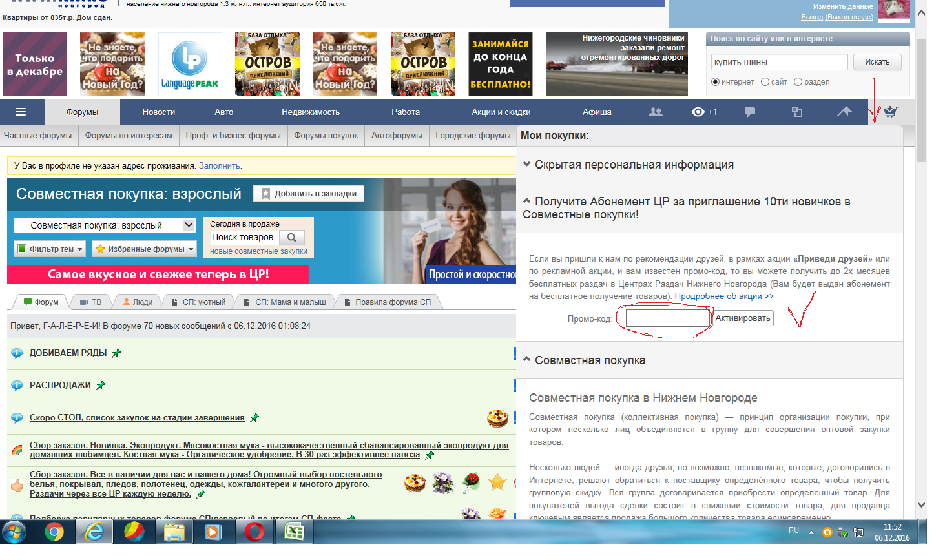Follow the 'Заполнить' profile address link
This screenshot has width=945, height=560.
coord(220,166)
